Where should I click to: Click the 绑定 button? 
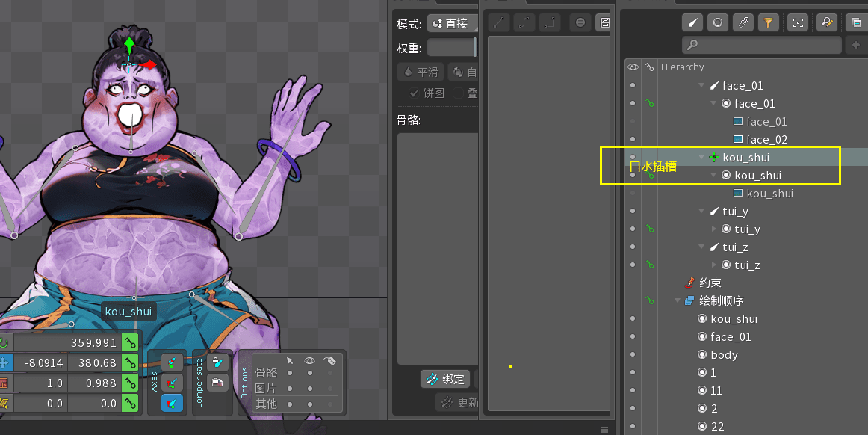pos(445,379)
